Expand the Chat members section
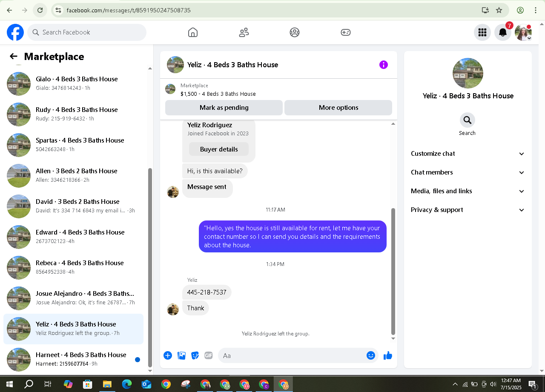This screenshot has height=392, width=545. 468,172
